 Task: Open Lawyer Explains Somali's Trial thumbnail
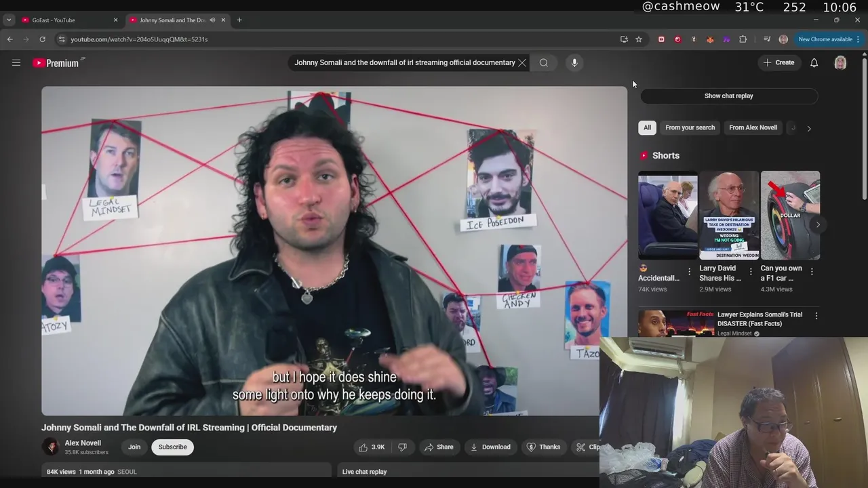(676, 323)
